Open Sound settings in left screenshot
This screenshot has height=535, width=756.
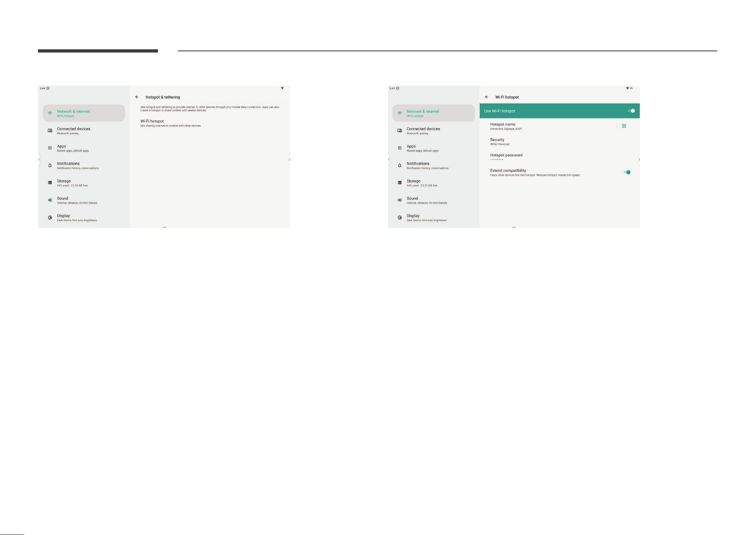pyautogui.click(x=84, y=200)
